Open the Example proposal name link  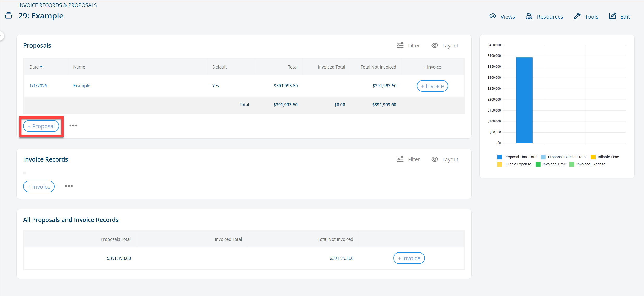(82, 86)
